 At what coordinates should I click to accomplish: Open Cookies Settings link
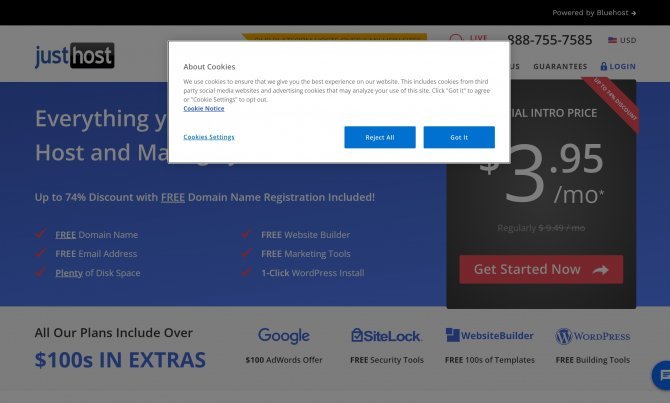tap(209, 137)
